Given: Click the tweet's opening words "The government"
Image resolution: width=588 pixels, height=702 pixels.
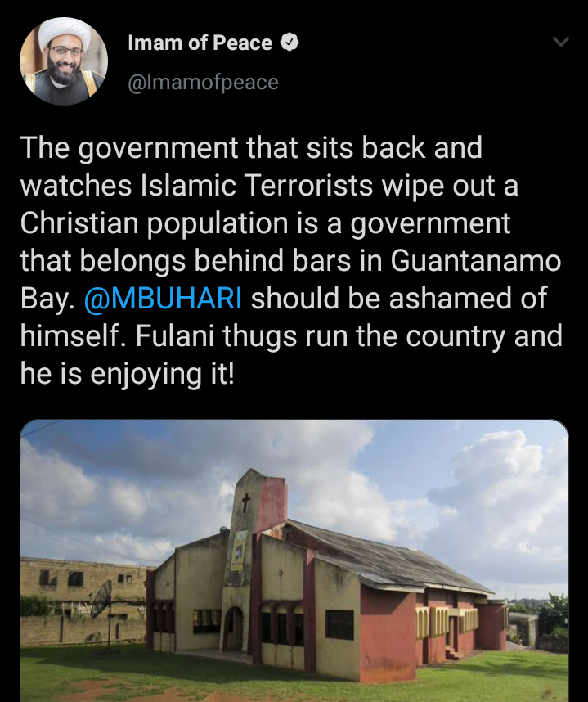Looking at the screenshot, I should [x=119, y=148].
